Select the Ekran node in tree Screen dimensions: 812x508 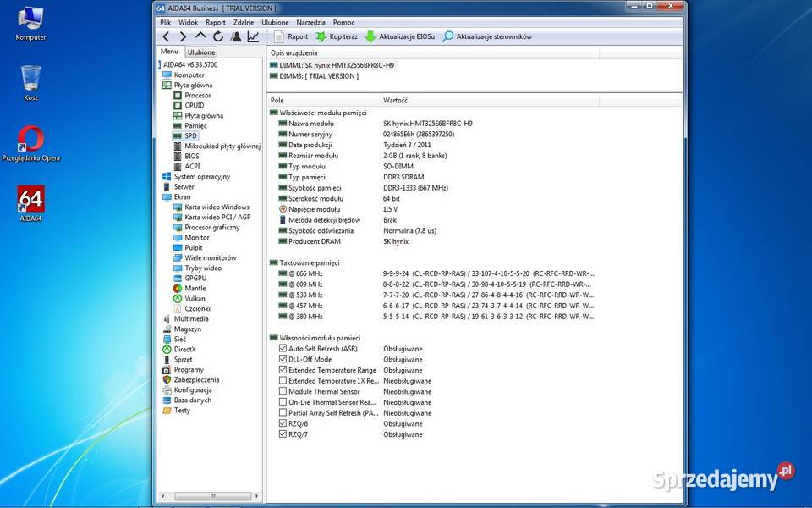coord(182,197)
